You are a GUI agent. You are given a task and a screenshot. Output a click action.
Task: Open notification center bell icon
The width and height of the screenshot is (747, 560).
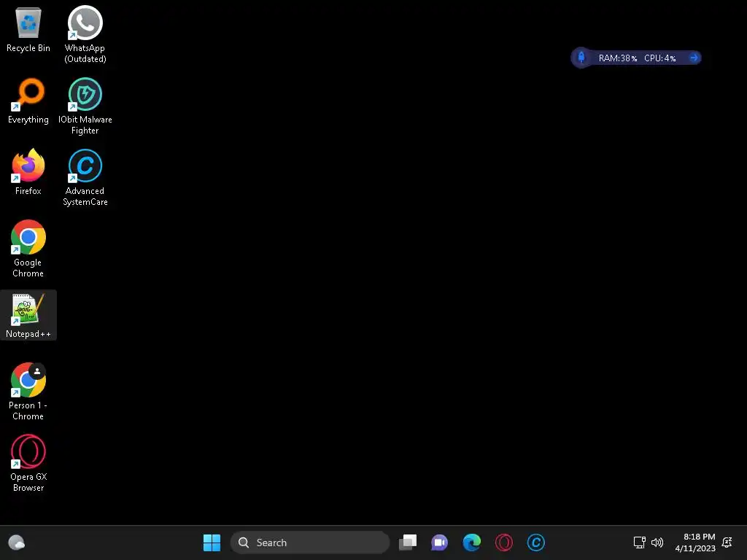(x=727, y=542)
